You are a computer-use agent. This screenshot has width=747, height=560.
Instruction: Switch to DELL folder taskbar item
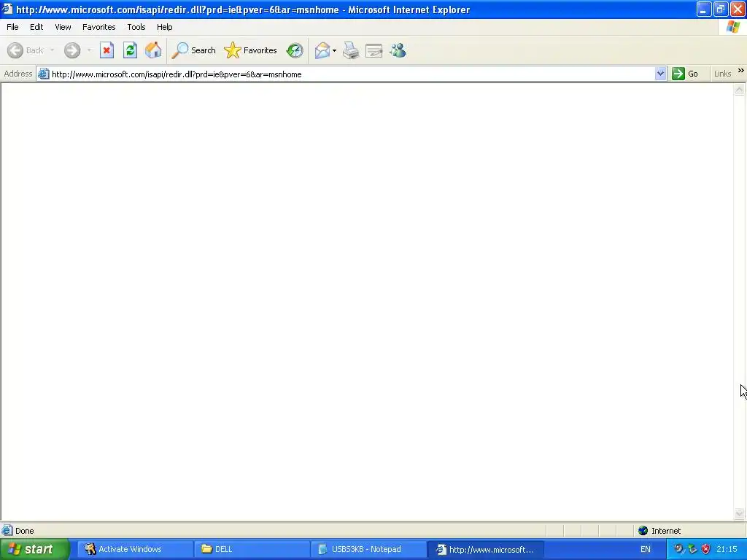click(x=252, y=549)
